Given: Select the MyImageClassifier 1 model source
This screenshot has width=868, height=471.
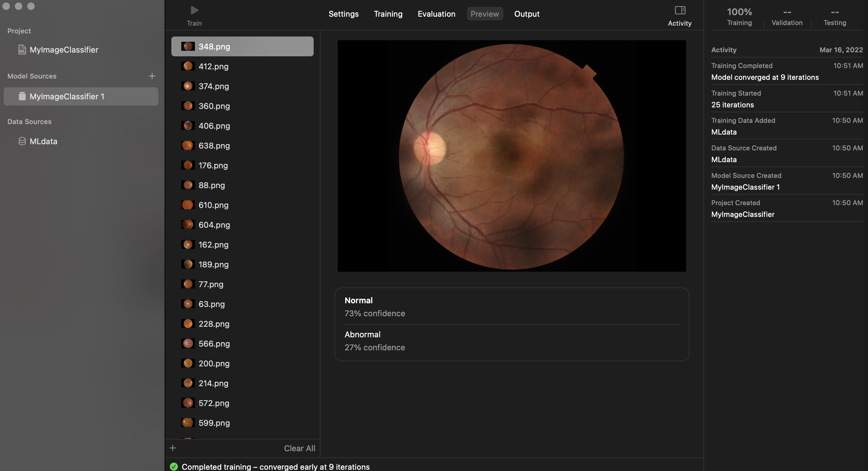Looking at the screenshot, I should pyautogui.click(x=67, y=97).
